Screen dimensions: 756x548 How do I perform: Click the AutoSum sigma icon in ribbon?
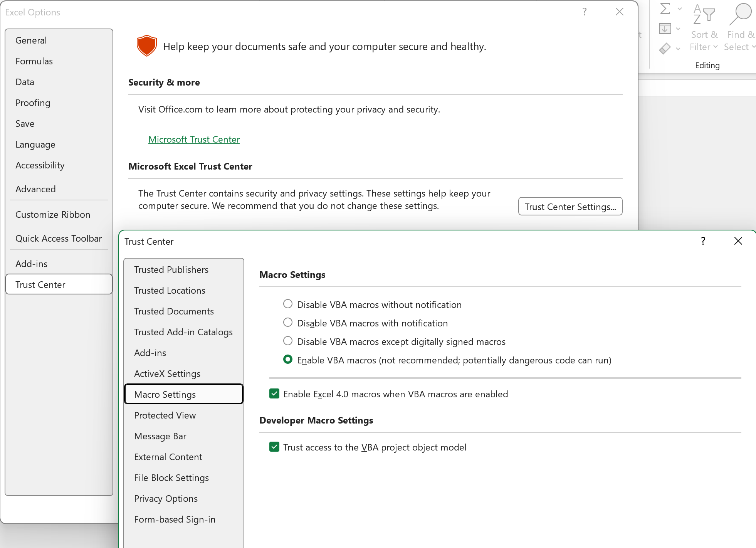pyautogui.click(x=665, y=8)
